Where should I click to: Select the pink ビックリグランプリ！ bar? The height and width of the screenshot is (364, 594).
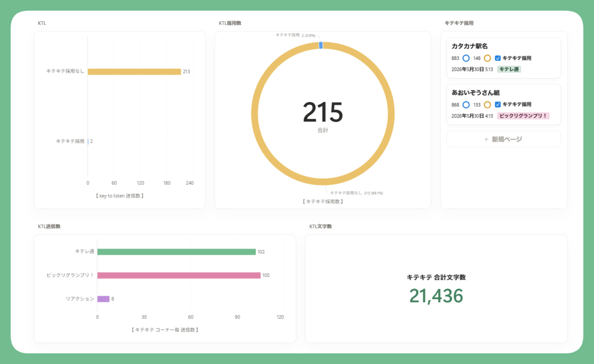179,275
